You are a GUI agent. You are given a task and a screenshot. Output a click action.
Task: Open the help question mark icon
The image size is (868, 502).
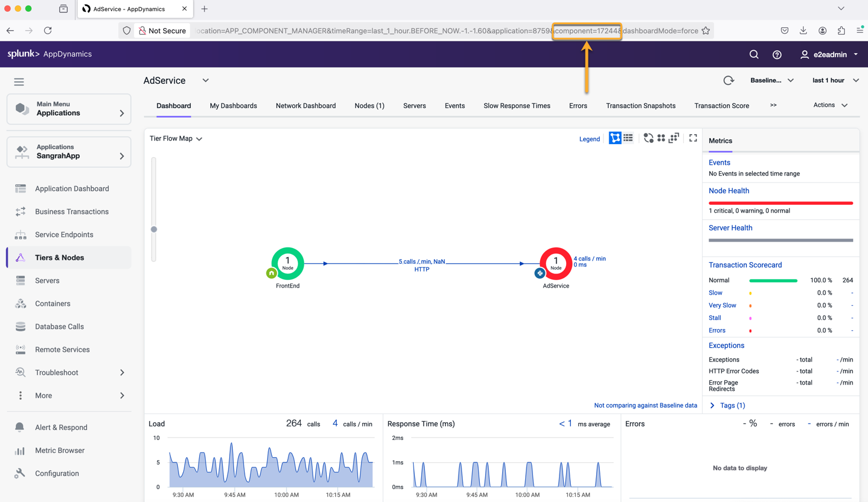[777, 54]
